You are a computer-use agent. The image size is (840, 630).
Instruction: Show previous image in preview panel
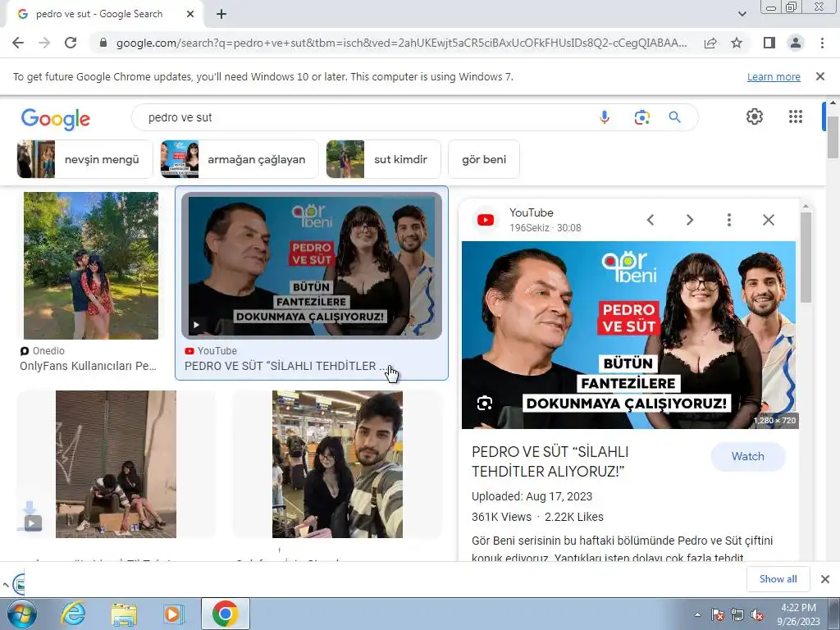click(x=651, y=220)
